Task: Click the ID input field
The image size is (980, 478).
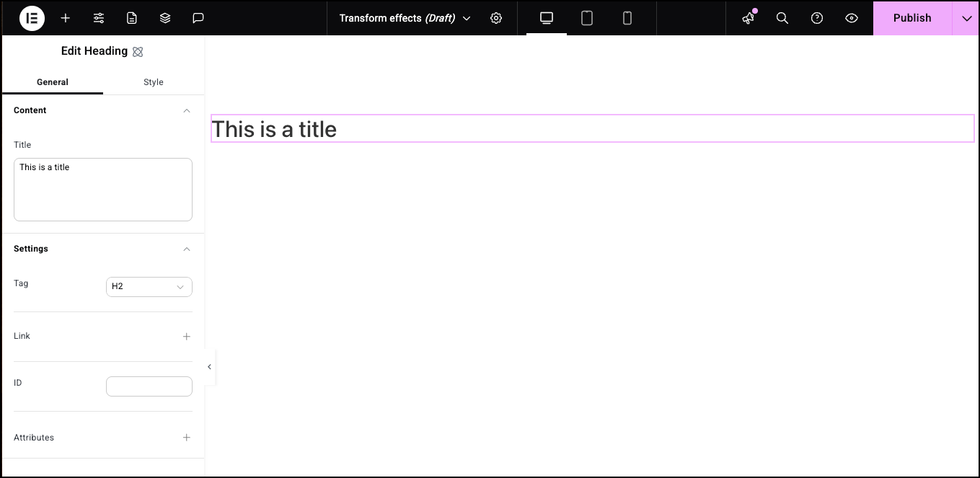Action: coord(149,386)
